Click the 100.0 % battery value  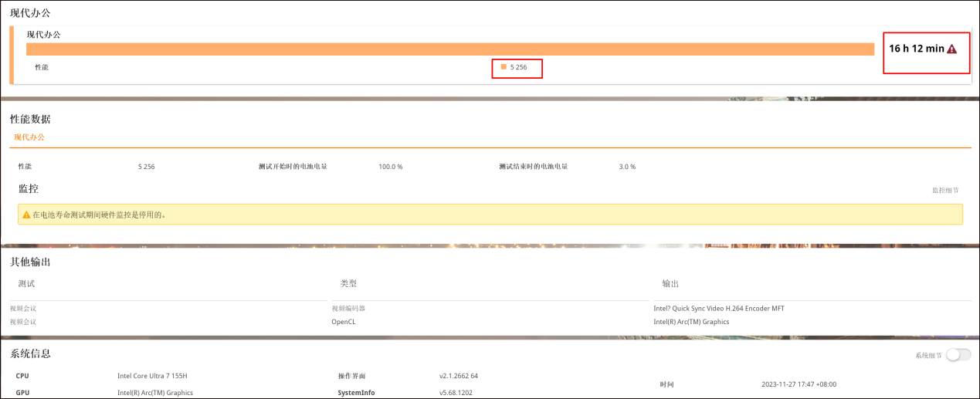coord(390,167)
